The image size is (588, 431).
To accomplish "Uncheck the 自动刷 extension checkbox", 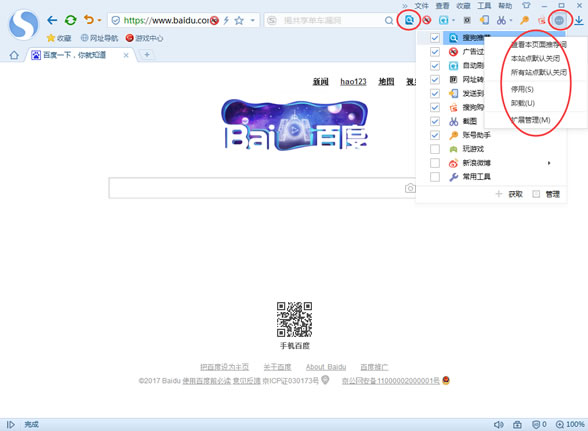I will click(x=435, y=66).
